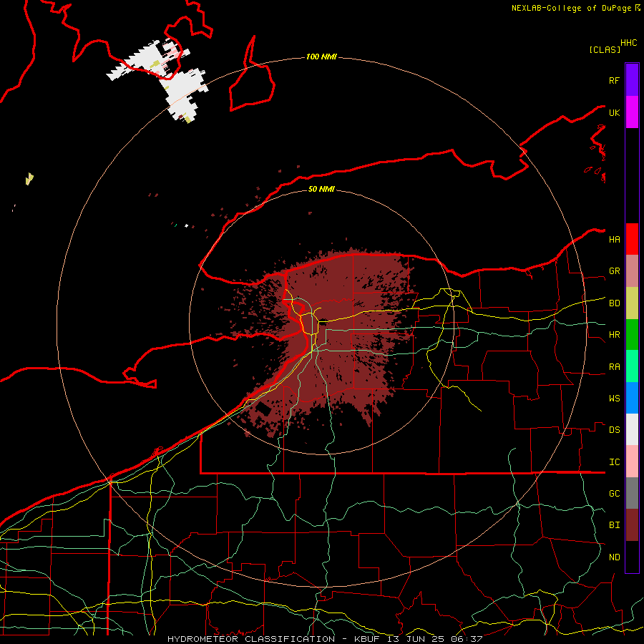Click the "GC" legend label
The width and height of the screenshot is (644, 644).
coord(614,494)
